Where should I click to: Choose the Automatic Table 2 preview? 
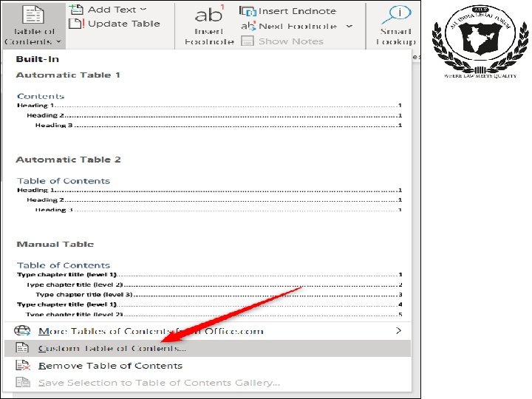(209, 195)
